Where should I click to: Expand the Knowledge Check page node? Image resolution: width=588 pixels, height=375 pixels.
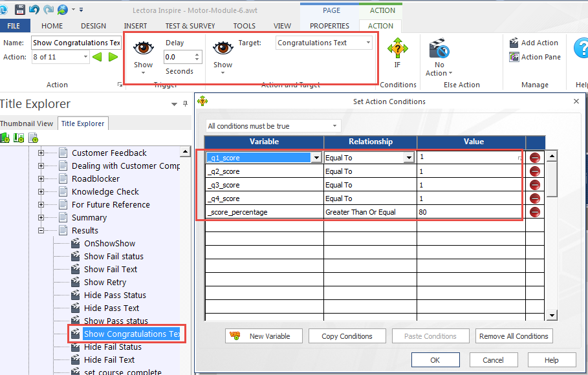point(41,191)
